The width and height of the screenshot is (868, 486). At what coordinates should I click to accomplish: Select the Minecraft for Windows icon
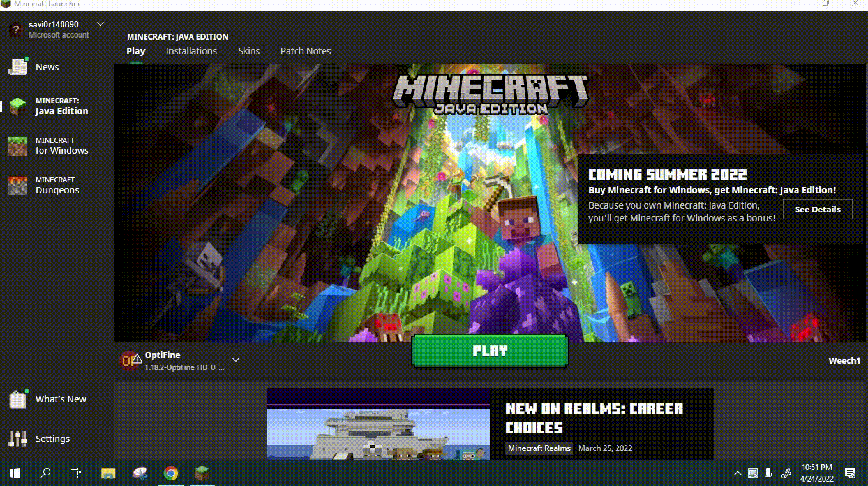click(x=17, y=146)
